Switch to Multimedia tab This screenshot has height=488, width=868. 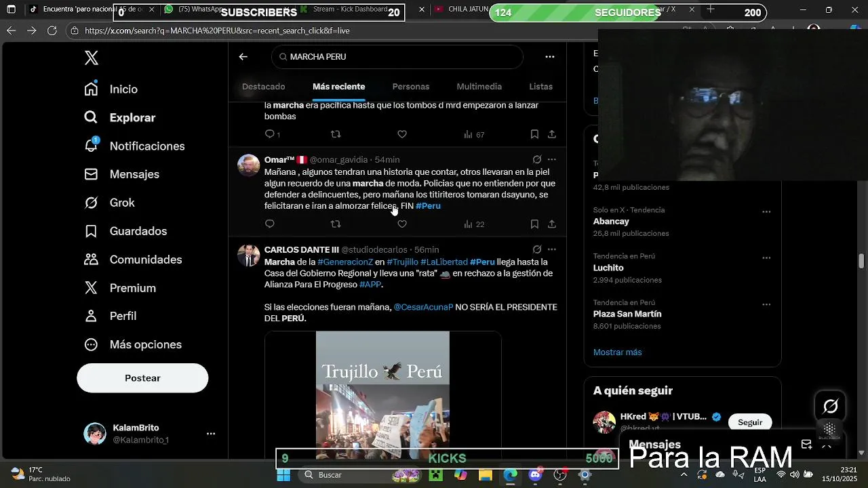[x=479, y=87]
